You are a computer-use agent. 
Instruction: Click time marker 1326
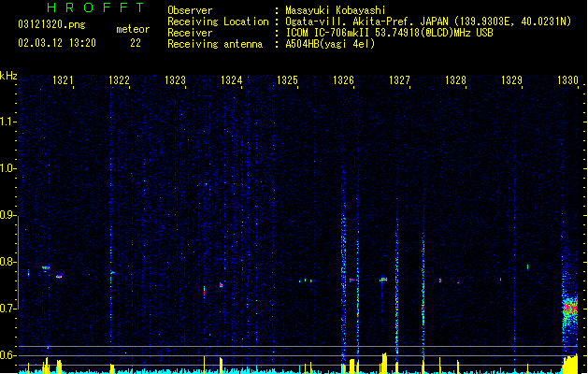[343, 80]
